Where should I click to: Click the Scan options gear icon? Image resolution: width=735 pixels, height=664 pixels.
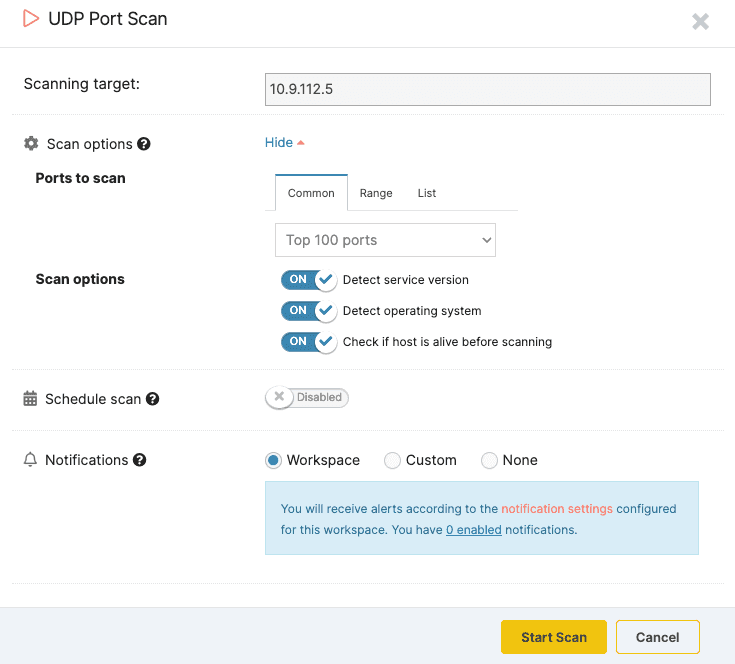point(31,144)
